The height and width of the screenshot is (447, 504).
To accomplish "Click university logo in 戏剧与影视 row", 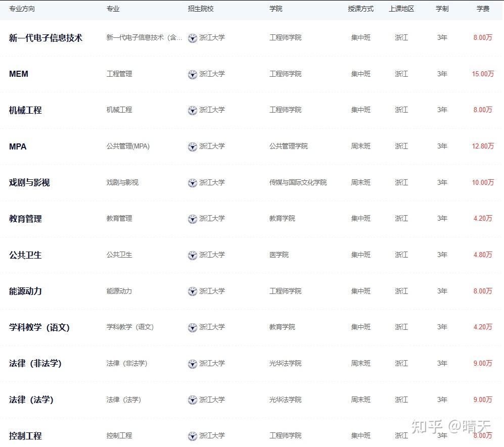I will click(192, 183).
